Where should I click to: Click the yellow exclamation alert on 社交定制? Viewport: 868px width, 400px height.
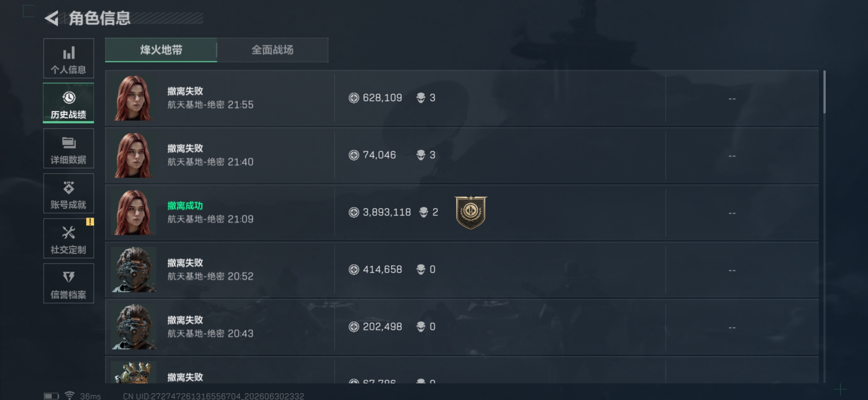[x=90, y=221]
